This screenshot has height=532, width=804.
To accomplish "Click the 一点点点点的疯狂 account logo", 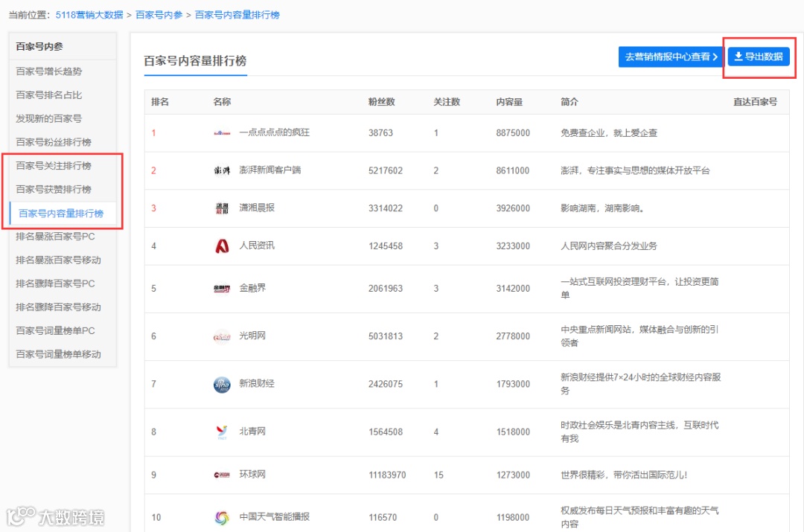I will coord(222,132).
